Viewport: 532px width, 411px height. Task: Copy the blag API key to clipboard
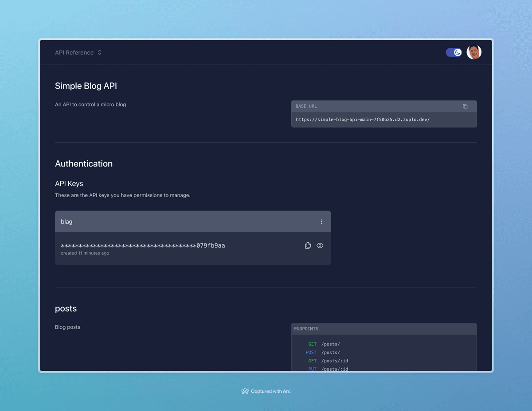pos(308,245)
